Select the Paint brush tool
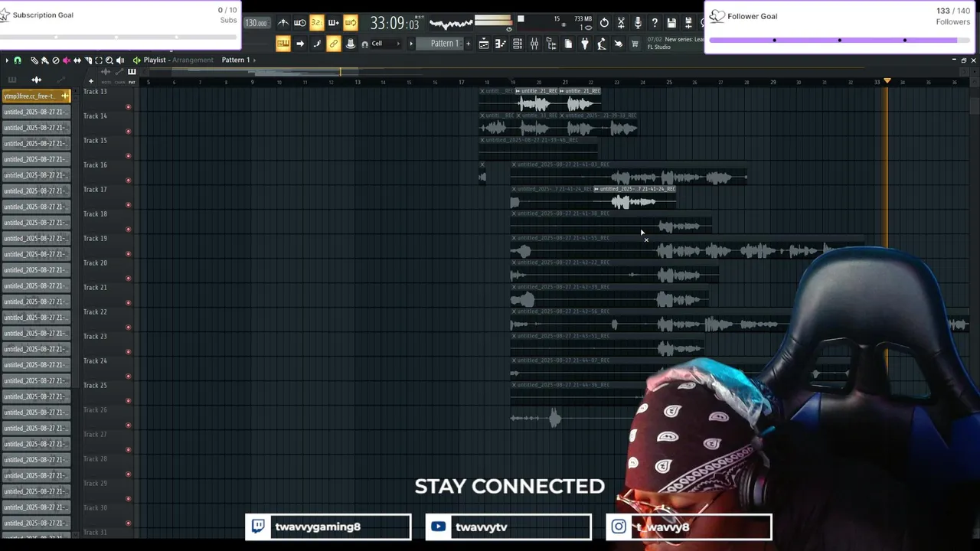Screen dimensions: 980x551 coord(44,60)
